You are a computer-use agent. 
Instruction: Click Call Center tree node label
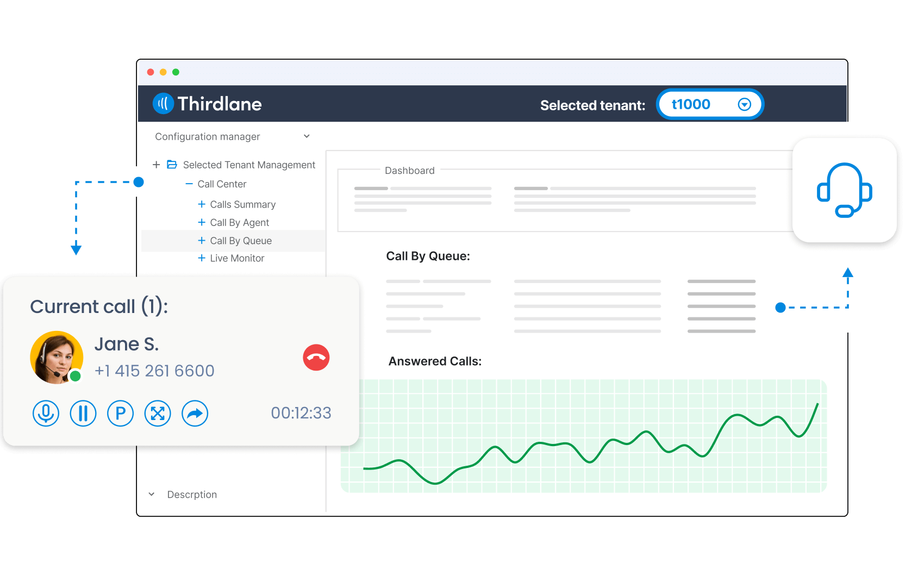click(222, 184)
